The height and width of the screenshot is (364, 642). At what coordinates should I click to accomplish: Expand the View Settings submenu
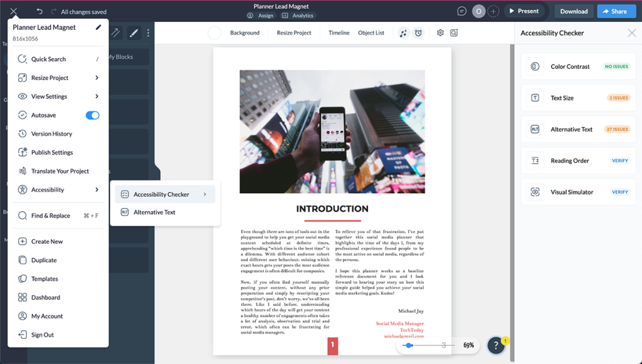pyautogui.click(x=58, y=96)
